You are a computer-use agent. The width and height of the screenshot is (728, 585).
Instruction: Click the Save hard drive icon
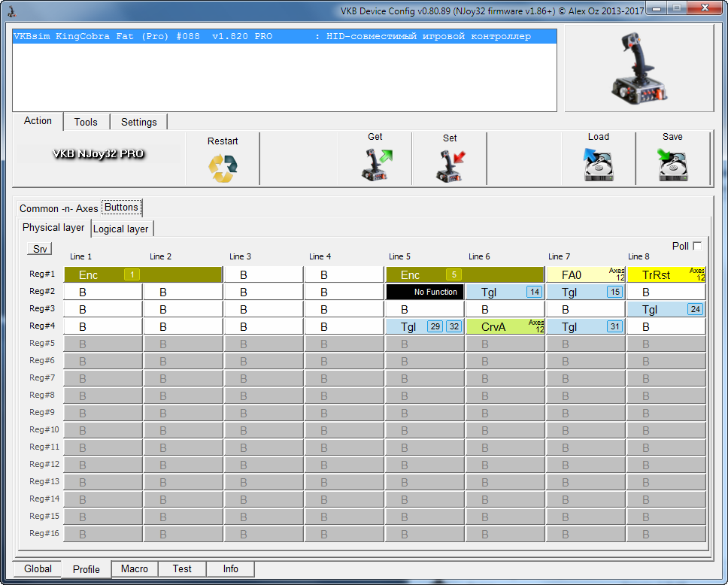(x=673, y=165)
